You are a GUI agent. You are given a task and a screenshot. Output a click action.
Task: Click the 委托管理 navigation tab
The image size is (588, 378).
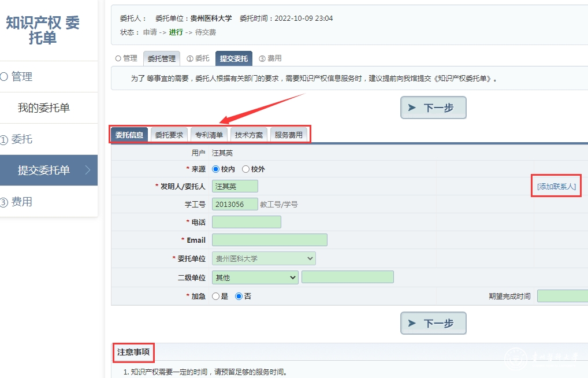(161, 58)
